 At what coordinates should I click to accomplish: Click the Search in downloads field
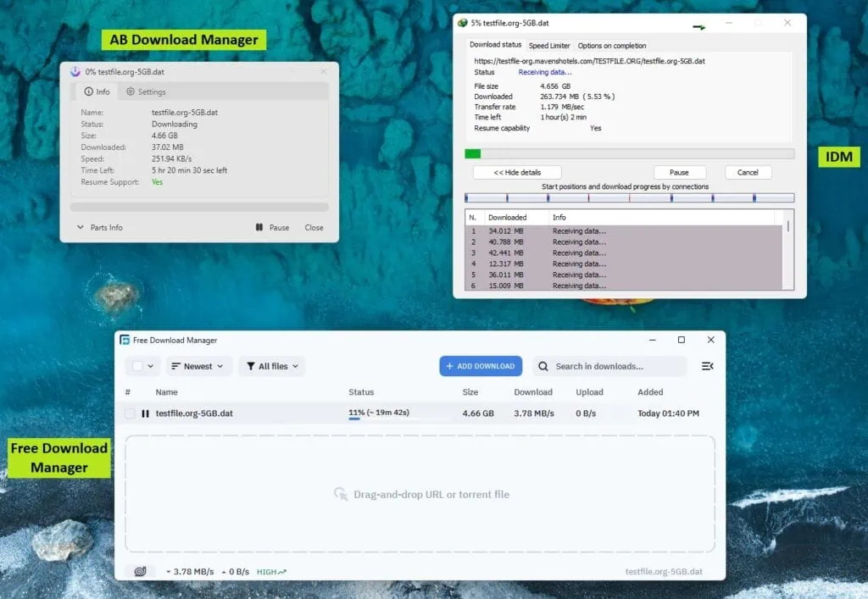pyautogui.click(x=609, y=366)
